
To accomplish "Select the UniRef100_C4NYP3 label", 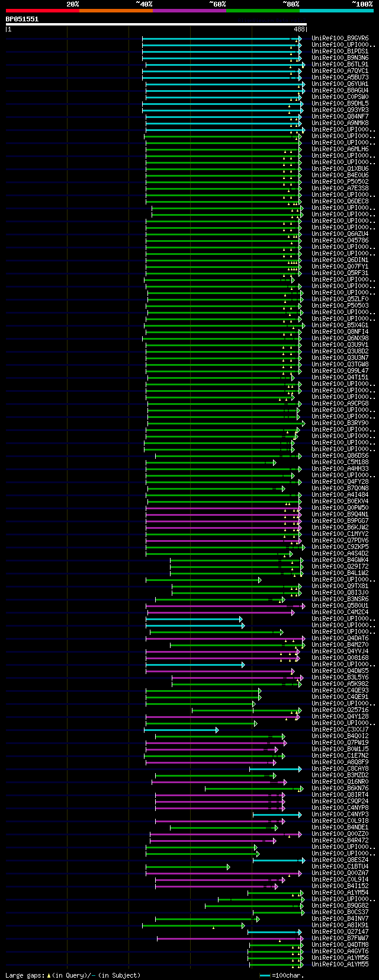I will pos(340,814).
